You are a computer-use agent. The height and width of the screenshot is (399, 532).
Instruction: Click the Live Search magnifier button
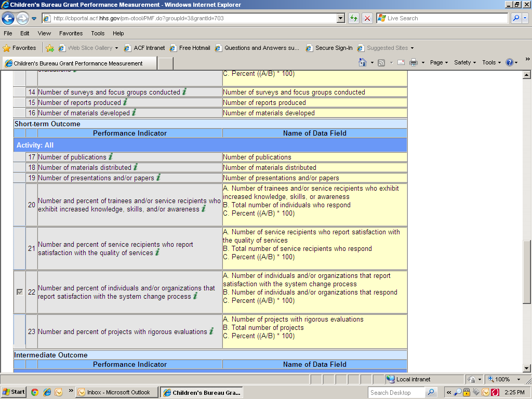pyautogui.click(x=516, y=18)
